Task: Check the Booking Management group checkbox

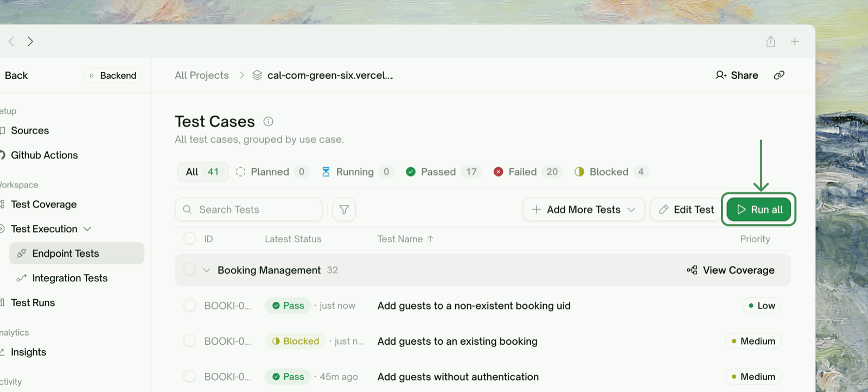Action: pos(189,270)
